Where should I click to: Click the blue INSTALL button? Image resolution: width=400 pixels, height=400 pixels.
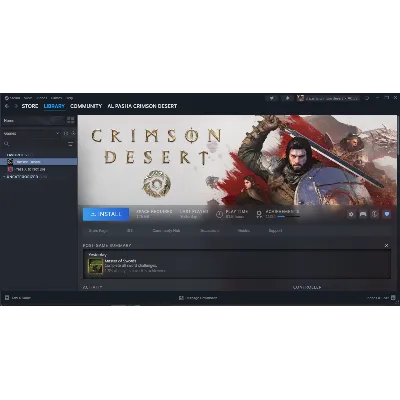106,214
